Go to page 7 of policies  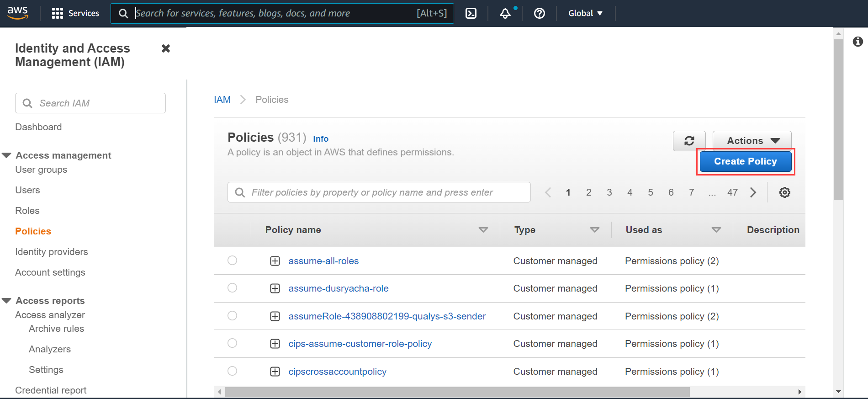[x=692, y=192]
